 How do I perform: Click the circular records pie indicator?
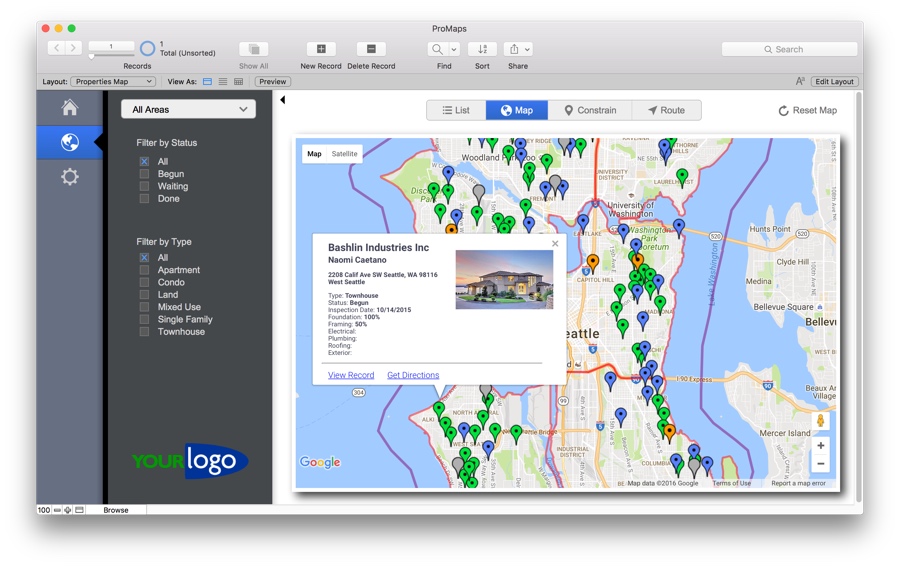148,49
